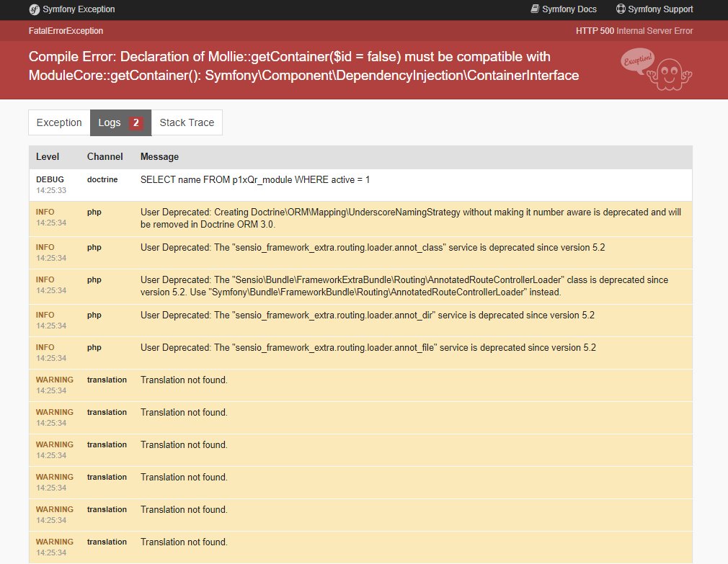
Task: Click the Message column header
Action: click(x=159, y=157)
